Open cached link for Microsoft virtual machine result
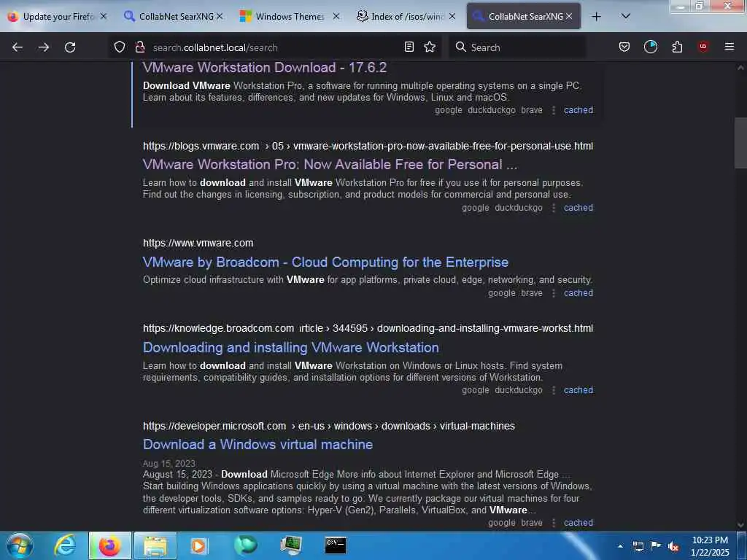This screenshot has width=747, height=560. coord(578,522)
